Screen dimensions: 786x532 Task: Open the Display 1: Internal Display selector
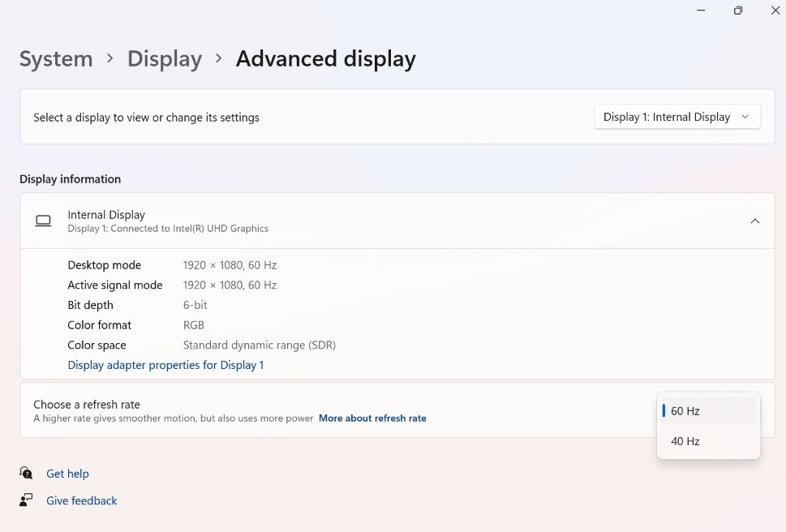tap(676, 116)
